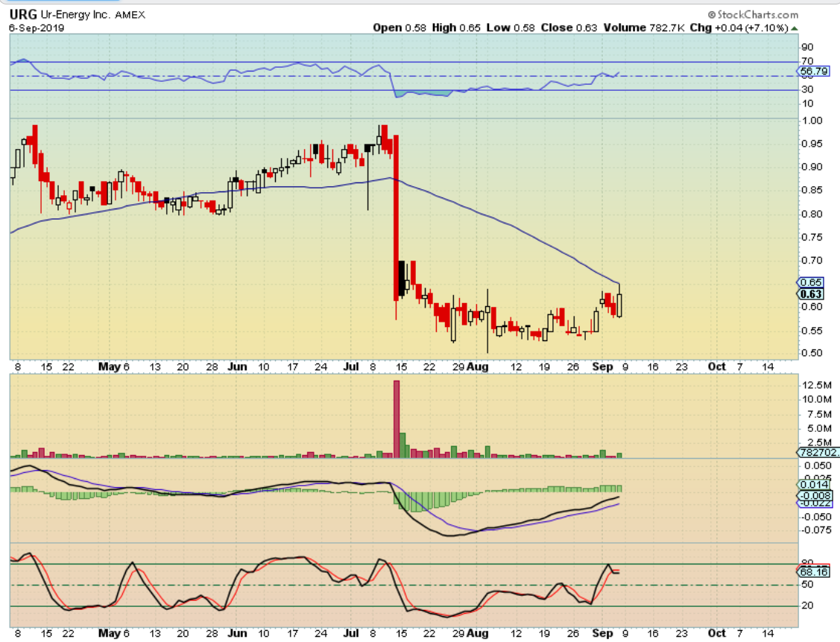
Task: Click the green up-triangle change indicator
Action: [x=795, y=28]
